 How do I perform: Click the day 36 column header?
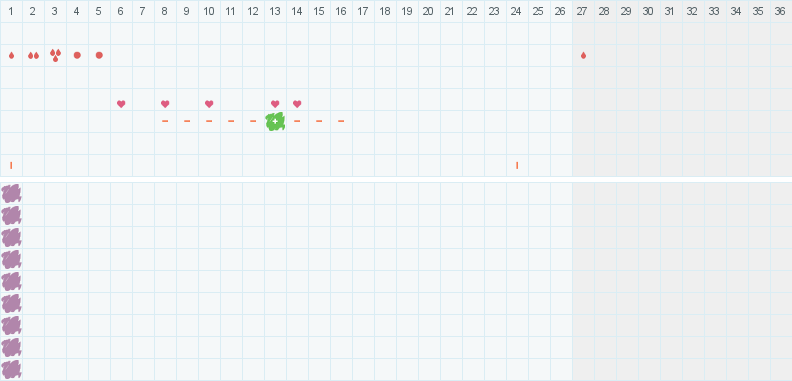(780, 11)
